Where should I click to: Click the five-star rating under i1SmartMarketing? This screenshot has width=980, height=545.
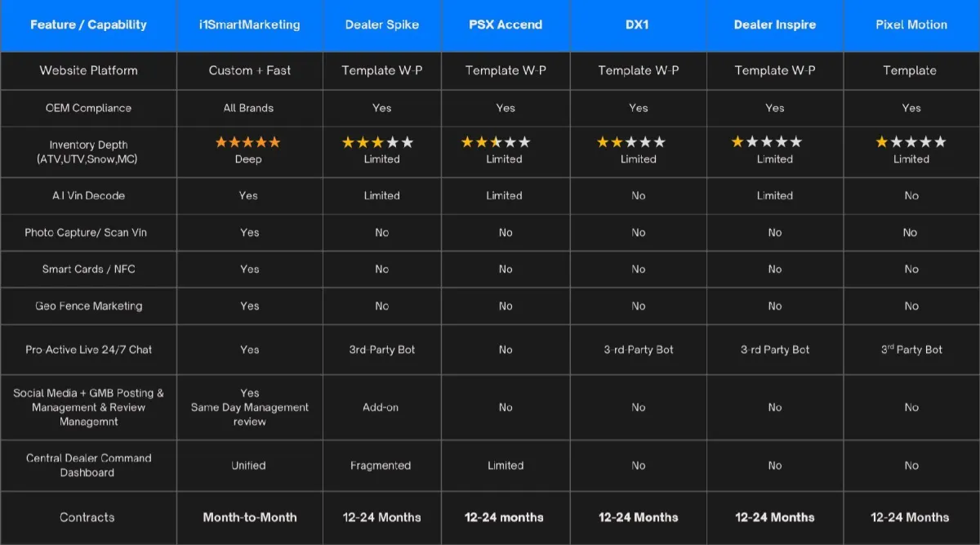tap(247, 142)
